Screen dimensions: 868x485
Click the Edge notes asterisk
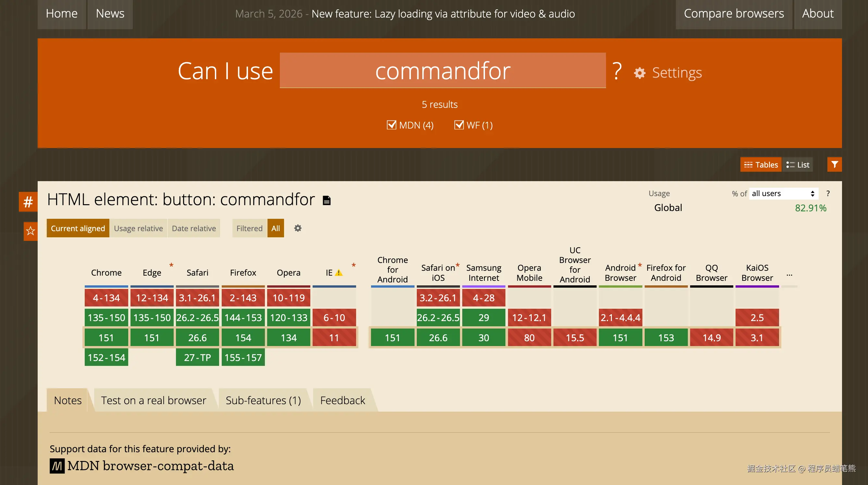click(171, 265)
